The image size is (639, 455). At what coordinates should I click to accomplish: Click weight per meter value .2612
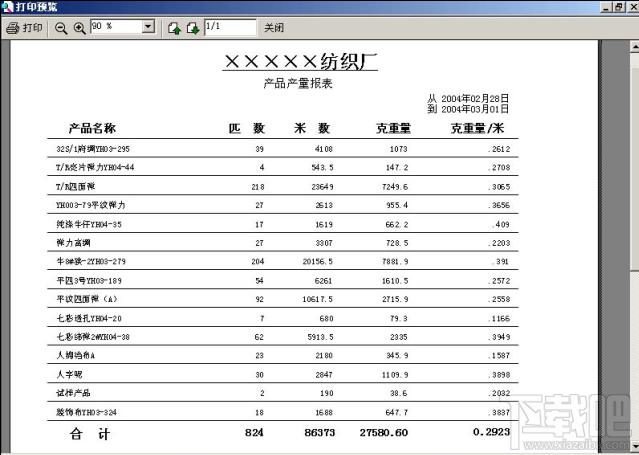tap(499, 149)
